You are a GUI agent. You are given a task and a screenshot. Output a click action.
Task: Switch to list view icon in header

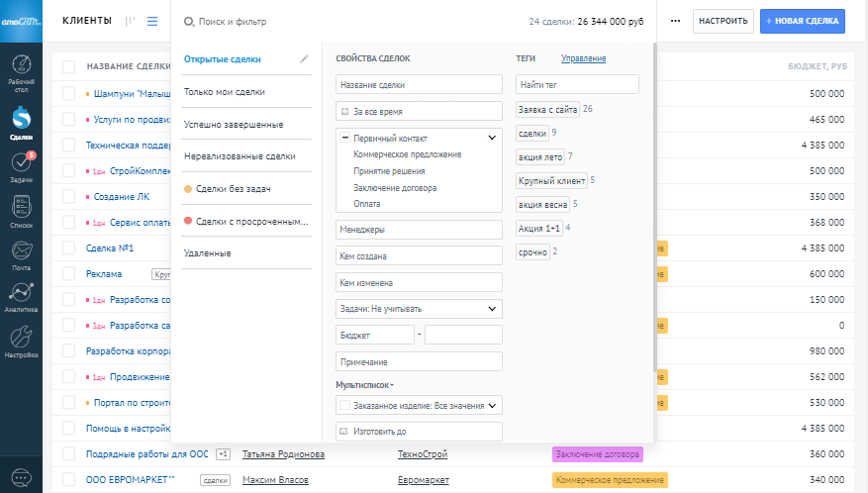point(152,21)
